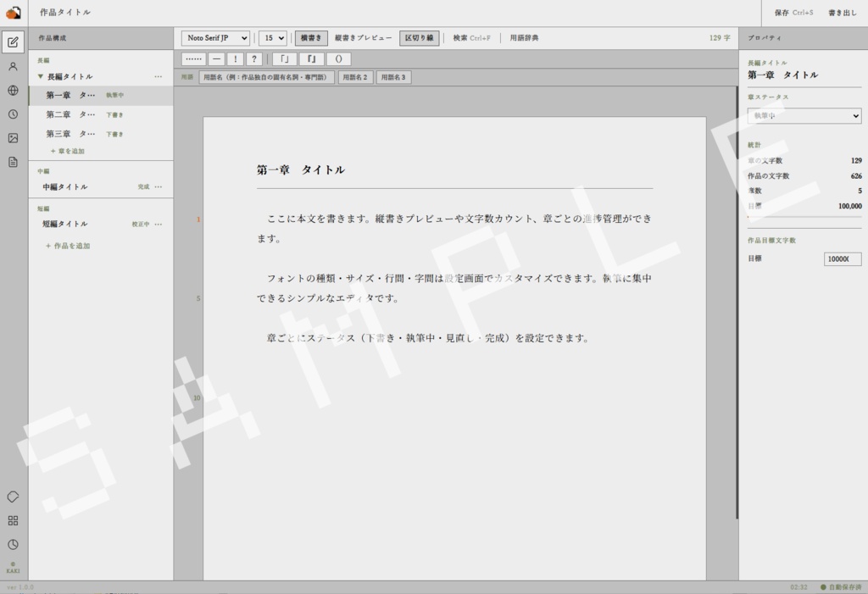The width and height of the screenshot is (868, 594).
Task: Click 書き出し export button
Action: (843, 12)
